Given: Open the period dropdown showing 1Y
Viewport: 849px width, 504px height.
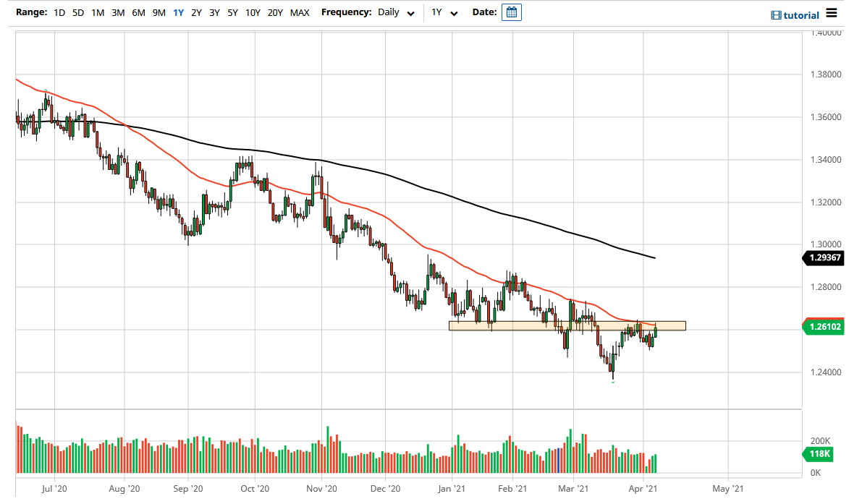Looking at the screenshot, I should 444,12.
